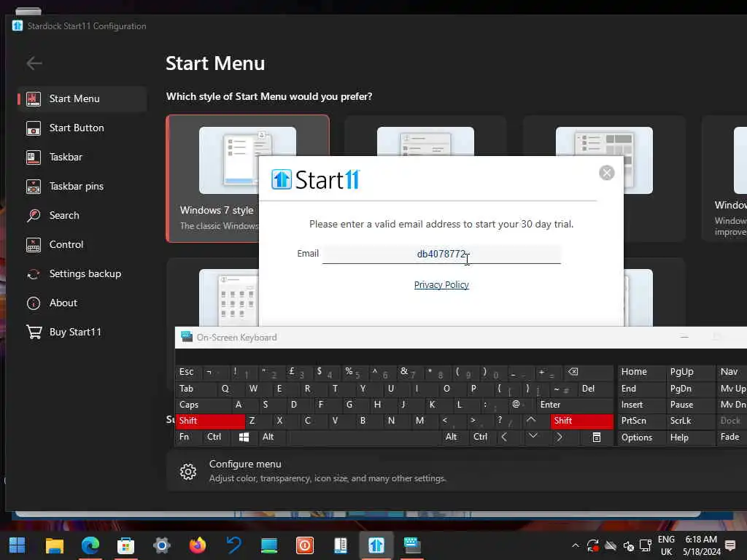
Task: Open the Windows Start button on taskbar
Action: pyautogui.click(x=18, y=545)
